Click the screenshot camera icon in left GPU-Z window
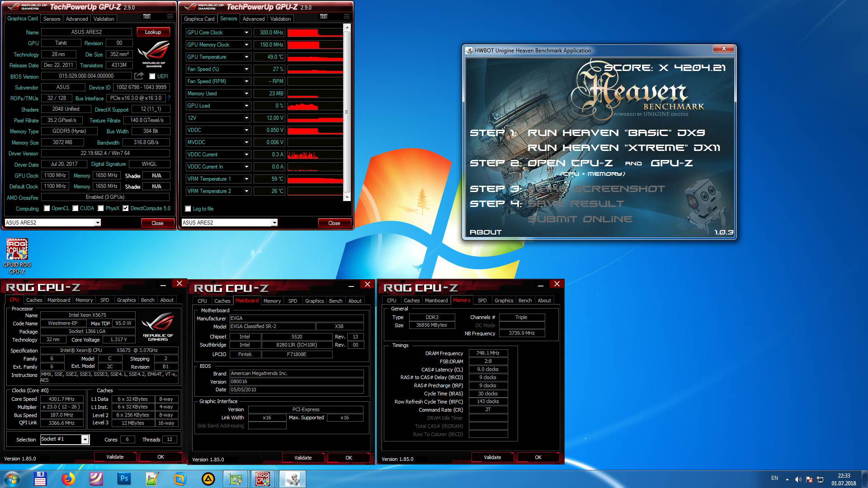 (147, 17)
